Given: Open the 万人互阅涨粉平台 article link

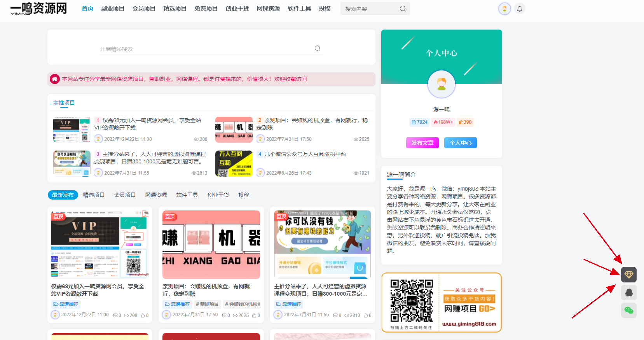Looking at the screenshot, I should [x=305, y=154].
